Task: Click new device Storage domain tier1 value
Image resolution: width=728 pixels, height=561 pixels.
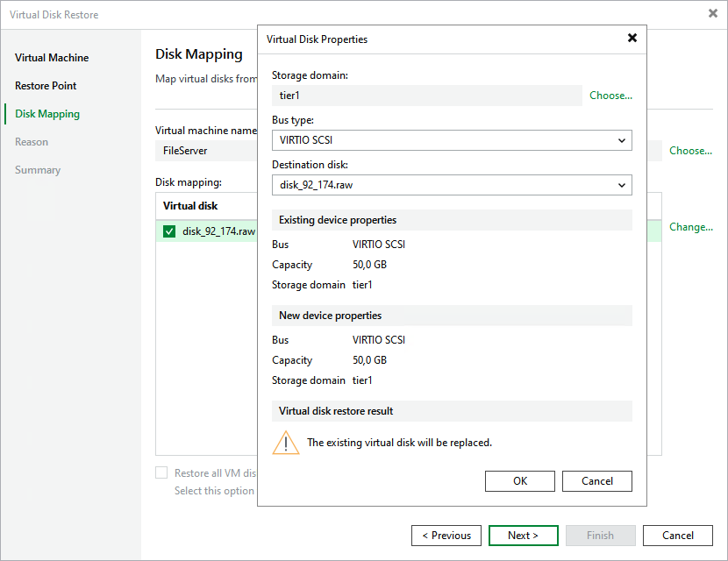Action: click(362, 380)
